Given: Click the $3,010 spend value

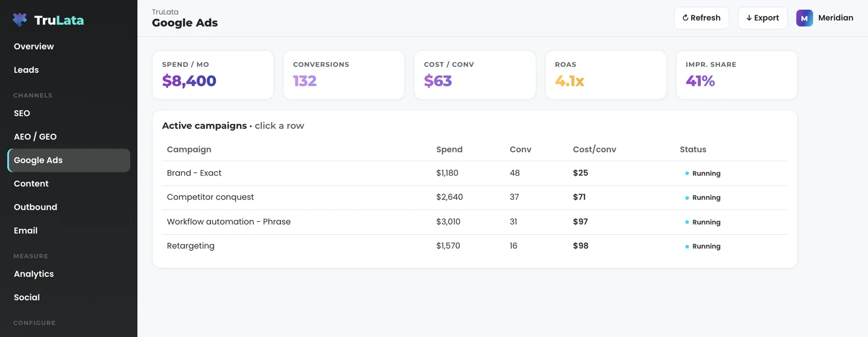Looking at the screenshot, I should pos(448,222).
